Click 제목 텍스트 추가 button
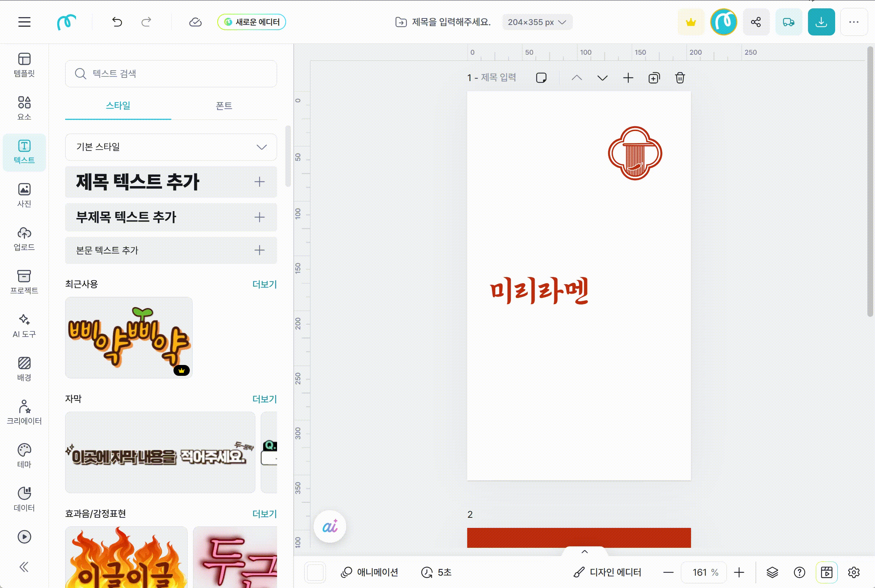Image resolution: width=875 pixels, height=588 pixels. 171,182
